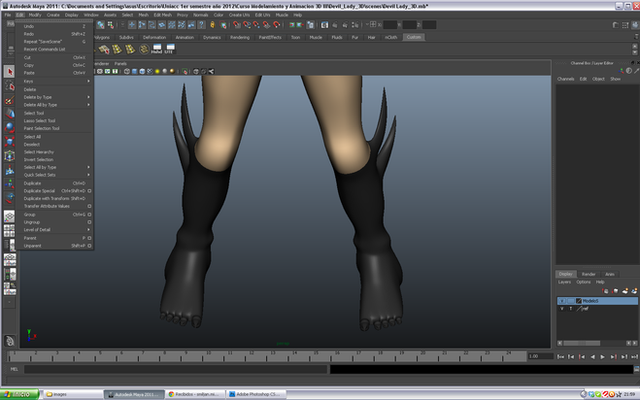Click the MEL command line input field
The width and height of the screenshot is (640, 400).
coord(170,369)
